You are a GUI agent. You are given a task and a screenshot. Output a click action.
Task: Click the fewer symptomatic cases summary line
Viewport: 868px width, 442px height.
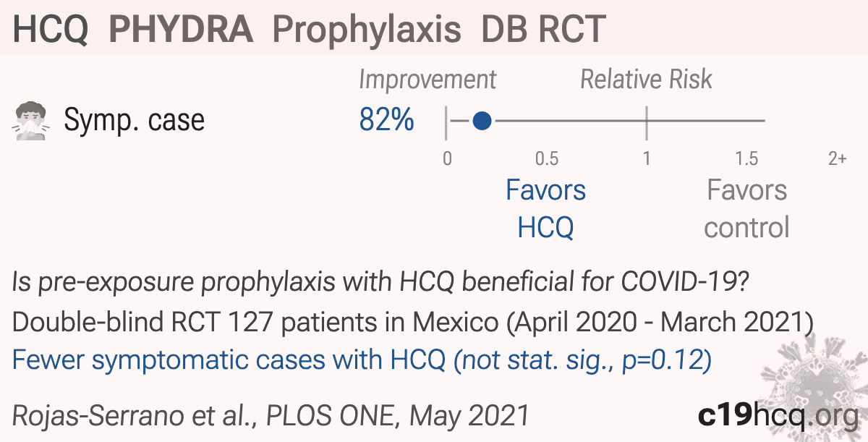[362, 359]
